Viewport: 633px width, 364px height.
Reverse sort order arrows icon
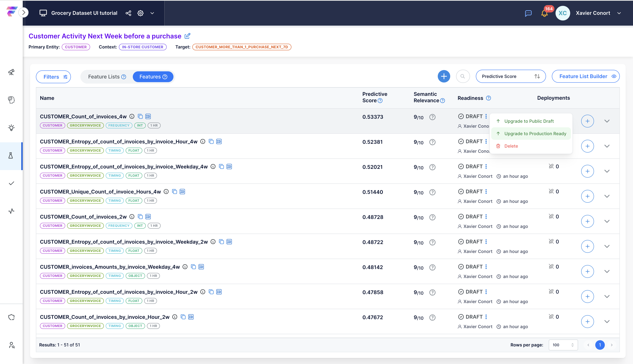pos(537,76)
